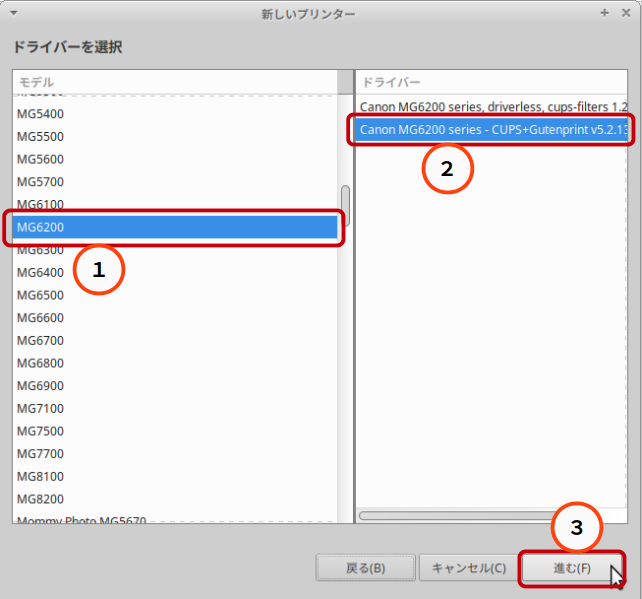
Task: Select model MG7100
Action: tap(175, 409)
